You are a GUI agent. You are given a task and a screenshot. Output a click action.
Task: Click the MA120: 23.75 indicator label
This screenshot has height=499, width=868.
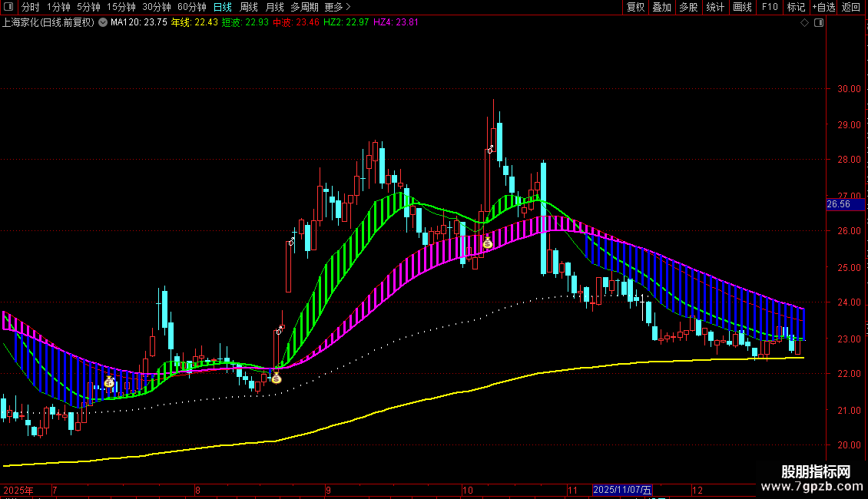tap(139, 22)
